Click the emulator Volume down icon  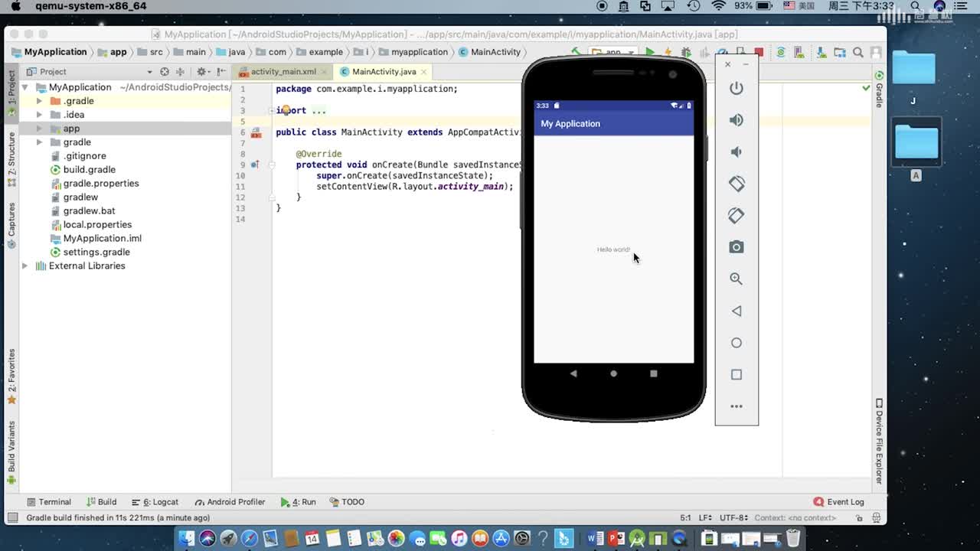(736, 152)
